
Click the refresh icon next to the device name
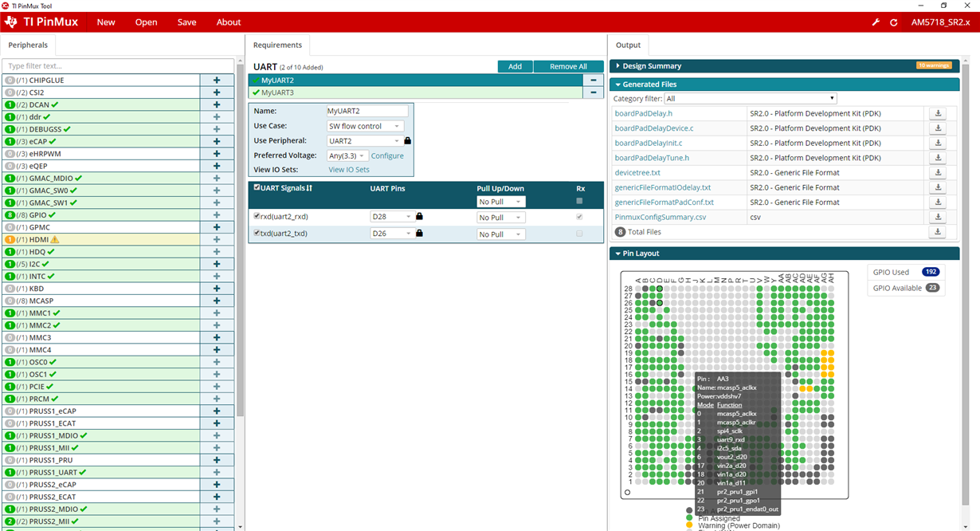click(893, 22)
